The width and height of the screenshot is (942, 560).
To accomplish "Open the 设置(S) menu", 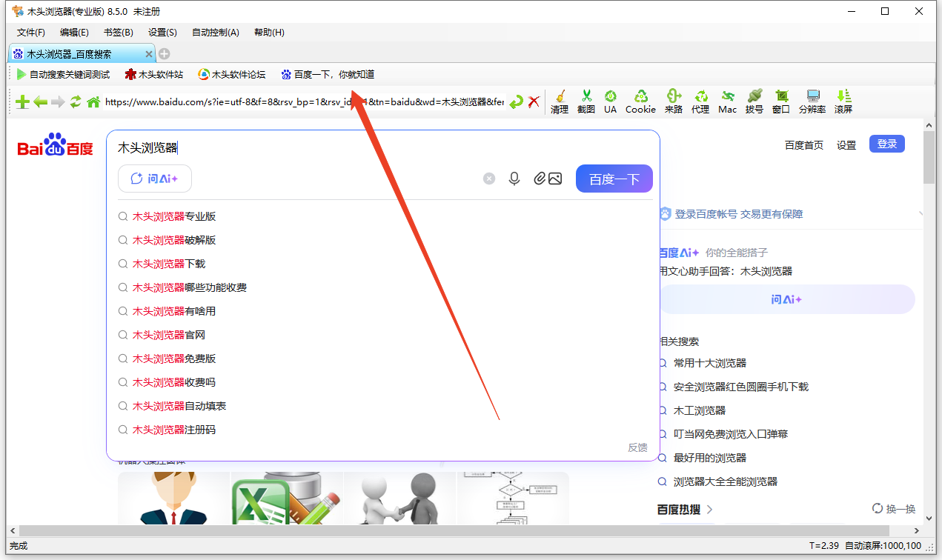I will tap(162, 33).
